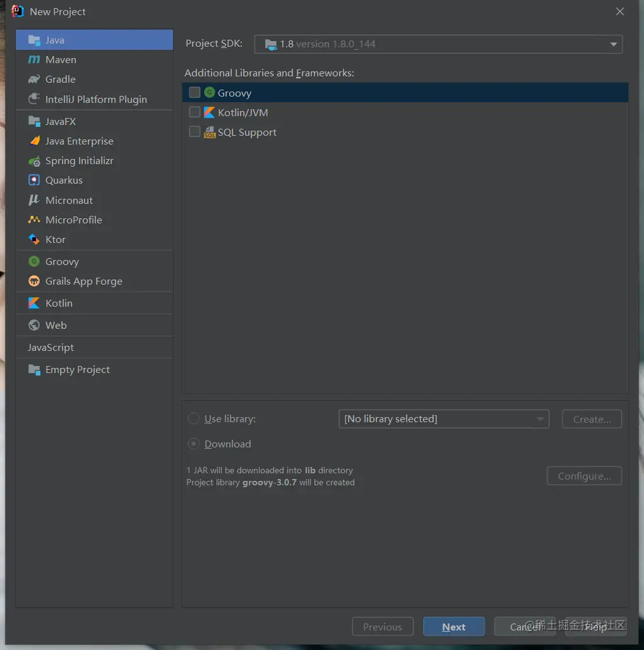Click the Micronaut label in sidebar
This screenshot has width=644, height=650.
69,201
